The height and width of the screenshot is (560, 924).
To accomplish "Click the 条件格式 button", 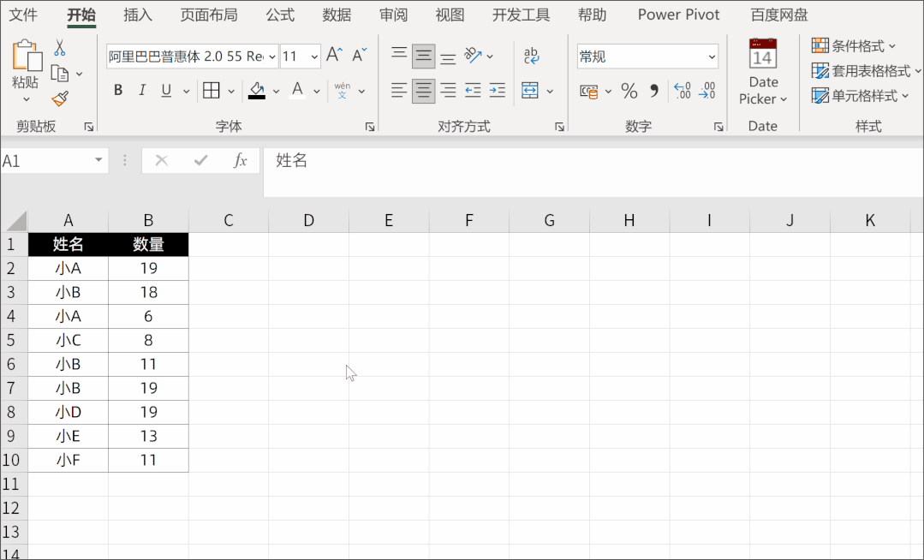I will click(854, 46).
